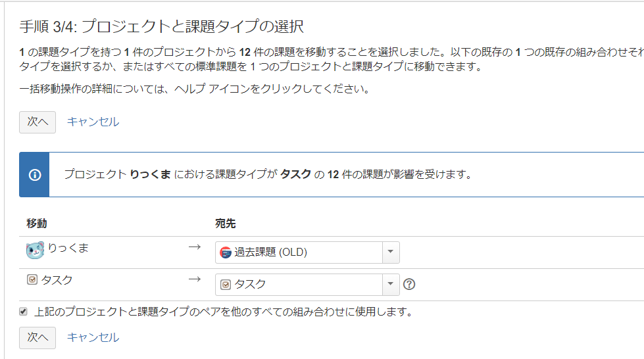
Task: Click the help question mark icon
Action: pyautogui.click(x=409, y=285)
